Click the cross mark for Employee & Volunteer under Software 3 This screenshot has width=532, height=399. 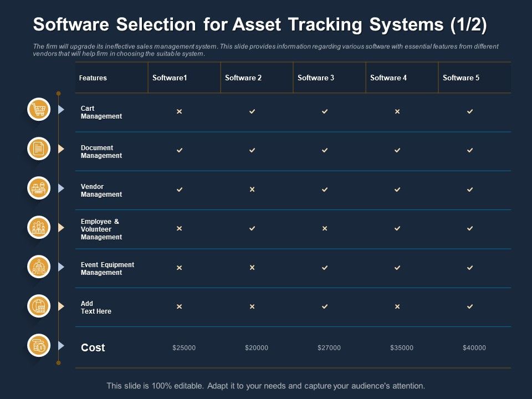[325, 228]
